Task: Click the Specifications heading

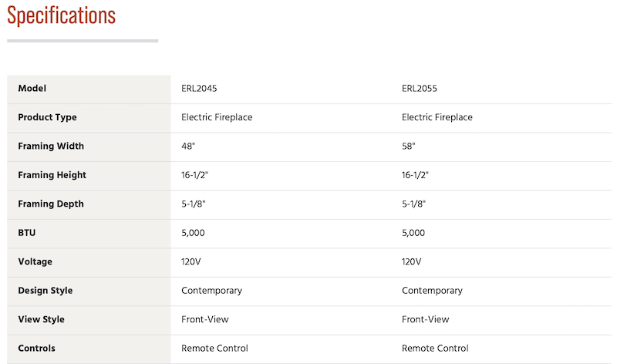Action: click(62, 15)
